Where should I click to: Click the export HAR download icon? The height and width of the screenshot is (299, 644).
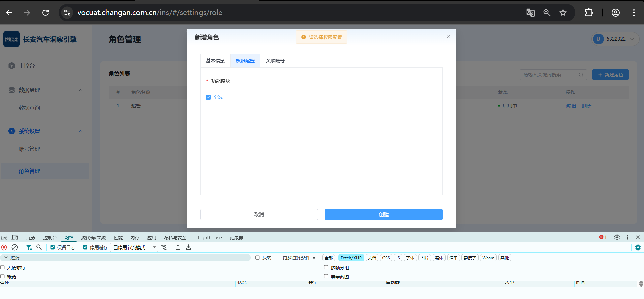189,247
